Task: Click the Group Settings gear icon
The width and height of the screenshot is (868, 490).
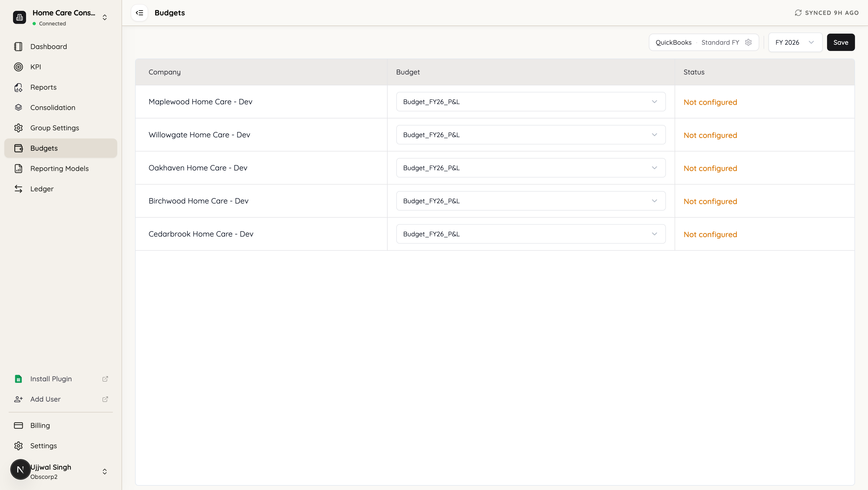Action: tap(18, 128)
